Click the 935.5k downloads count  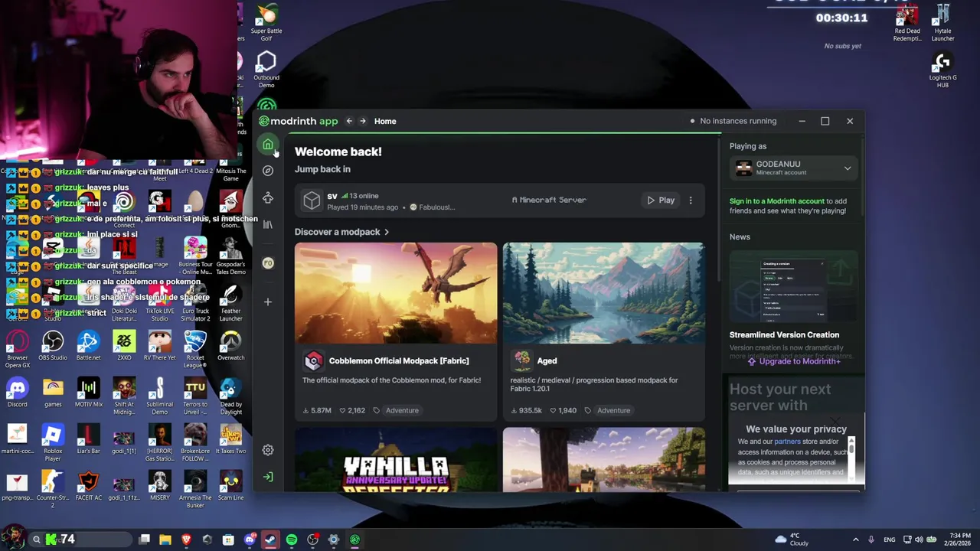(526, 410)
